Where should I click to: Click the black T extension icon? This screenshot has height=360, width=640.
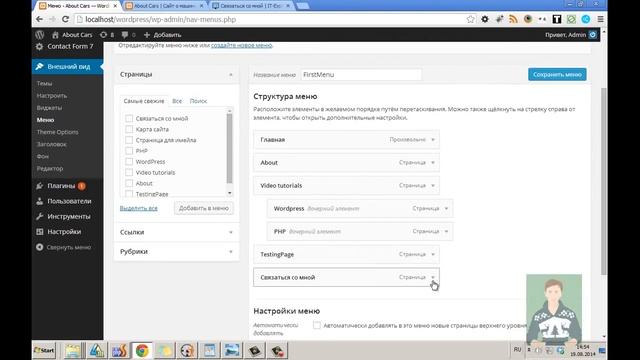(x=557, y=19)
